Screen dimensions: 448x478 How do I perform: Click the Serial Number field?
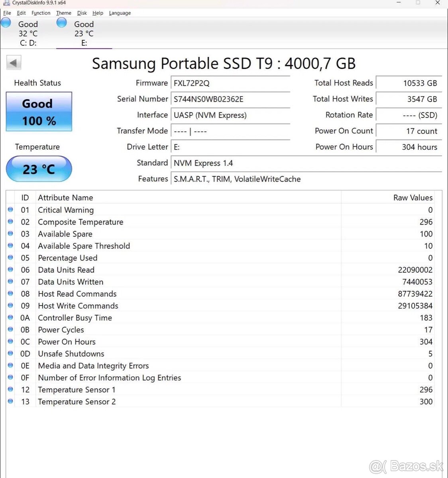tap(230, 99)
